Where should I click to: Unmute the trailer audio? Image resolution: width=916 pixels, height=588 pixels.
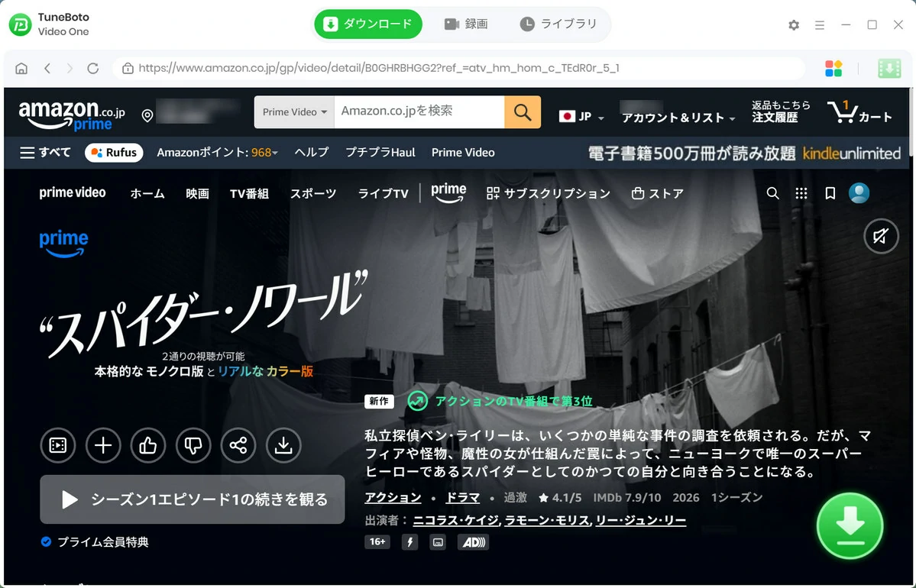point(881,236)
